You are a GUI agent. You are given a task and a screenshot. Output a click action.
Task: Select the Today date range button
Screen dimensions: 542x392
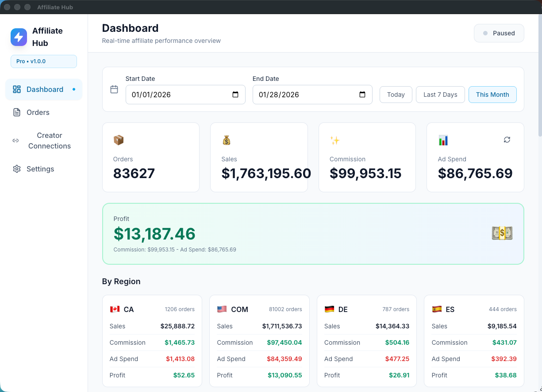pyautogui.click(x=396, y=95)
